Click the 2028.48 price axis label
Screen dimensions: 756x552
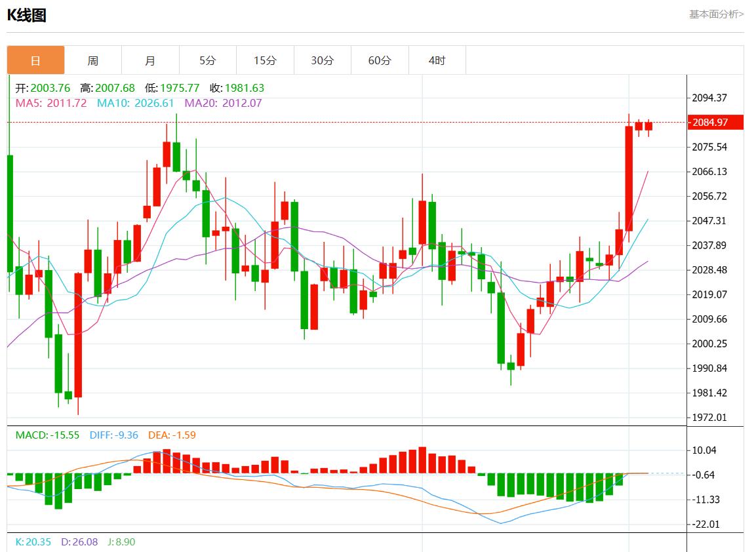(x=709, y=270)
